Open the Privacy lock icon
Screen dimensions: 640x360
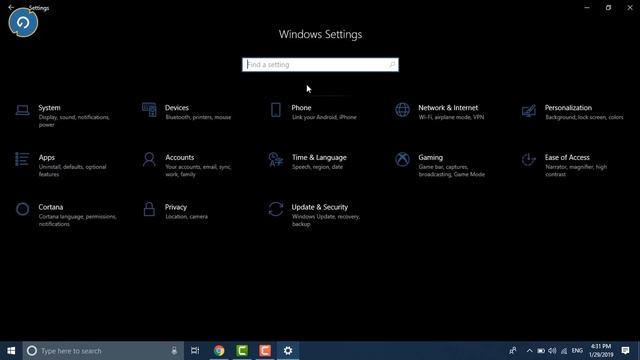tap(149, 209)
